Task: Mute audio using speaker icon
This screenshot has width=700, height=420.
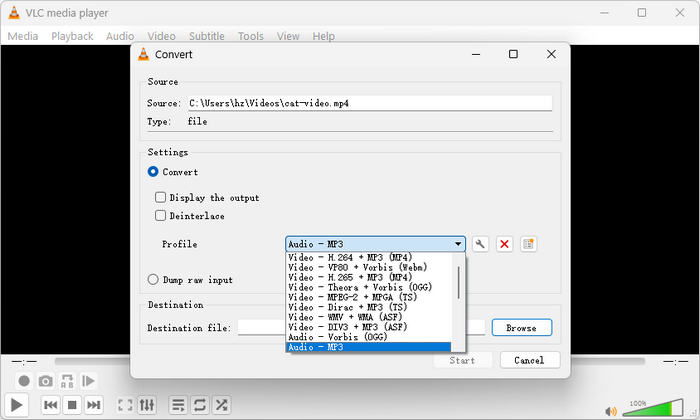Action: [x=610, y=411]
